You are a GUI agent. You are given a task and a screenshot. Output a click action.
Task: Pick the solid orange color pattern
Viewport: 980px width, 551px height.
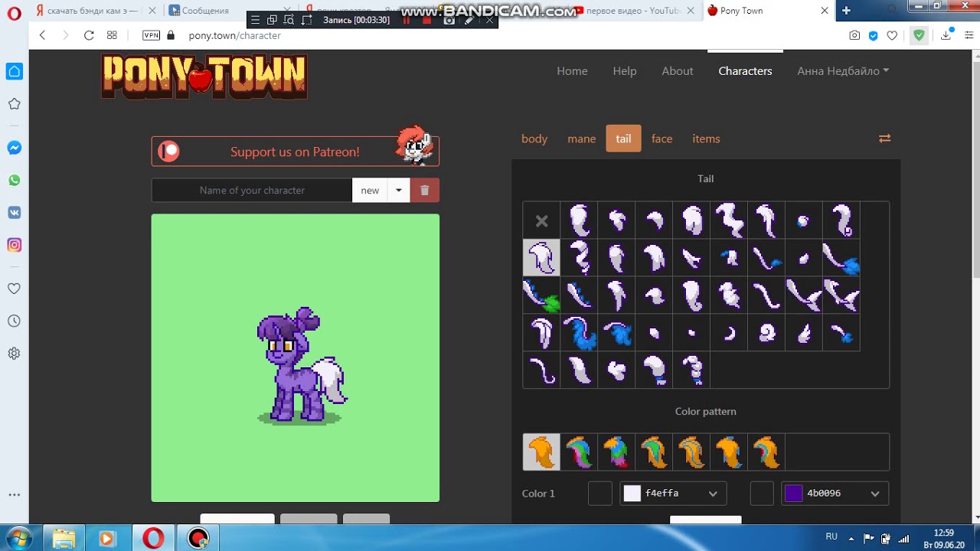(541, 452)
